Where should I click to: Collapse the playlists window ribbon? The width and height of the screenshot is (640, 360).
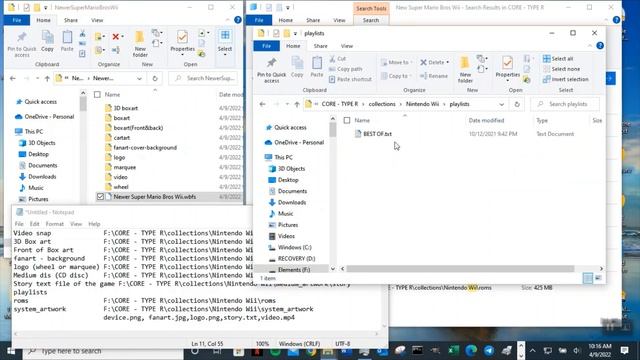click(x=590, y=46)
